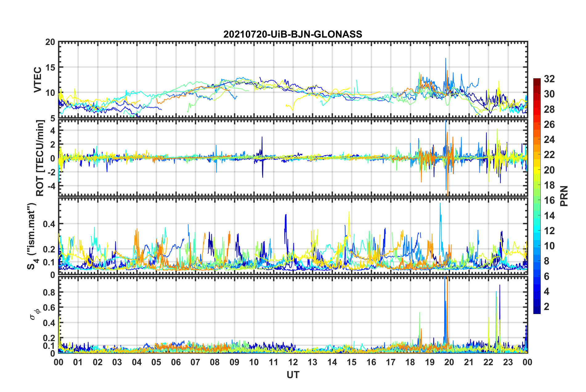Click the S4 ("ism.mat") axis label
The width and height of the screenshot is (586, 392).
pyautogui.click(x=32, y=236)
